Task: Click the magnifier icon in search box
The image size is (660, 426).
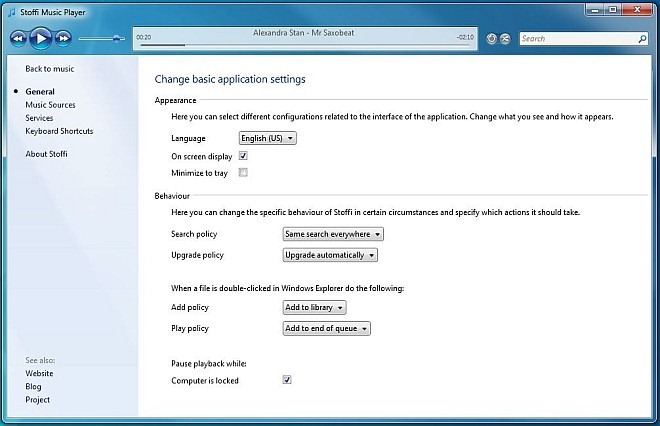Action: (642, 39)
